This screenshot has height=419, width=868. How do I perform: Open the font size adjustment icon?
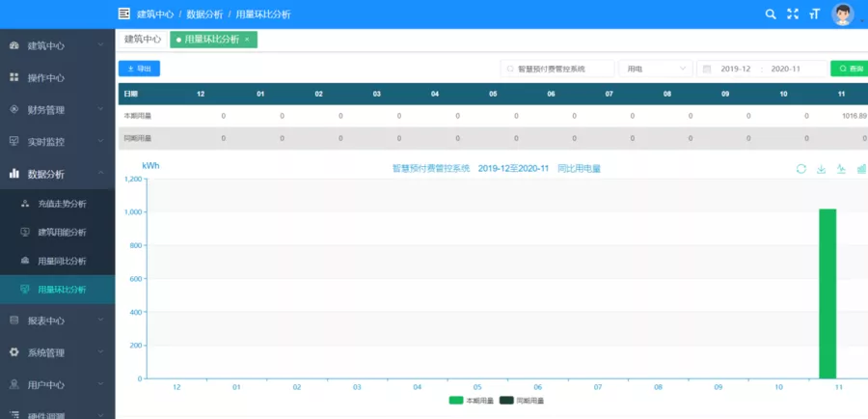click(x=815, y=14)
